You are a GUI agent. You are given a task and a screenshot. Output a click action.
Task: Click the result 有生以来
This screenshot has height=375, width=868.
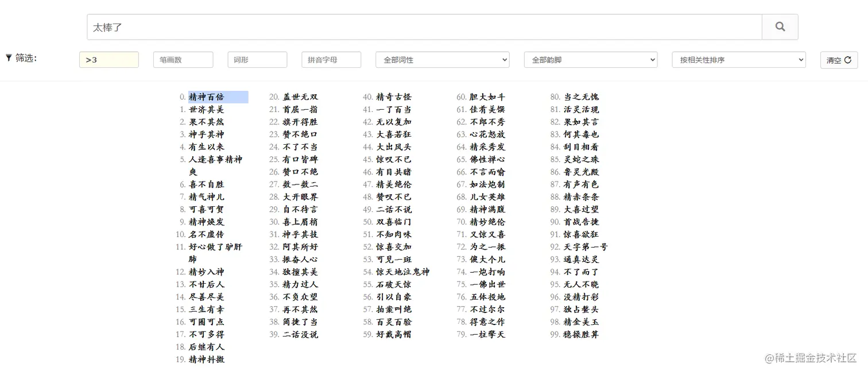(207, 147)
